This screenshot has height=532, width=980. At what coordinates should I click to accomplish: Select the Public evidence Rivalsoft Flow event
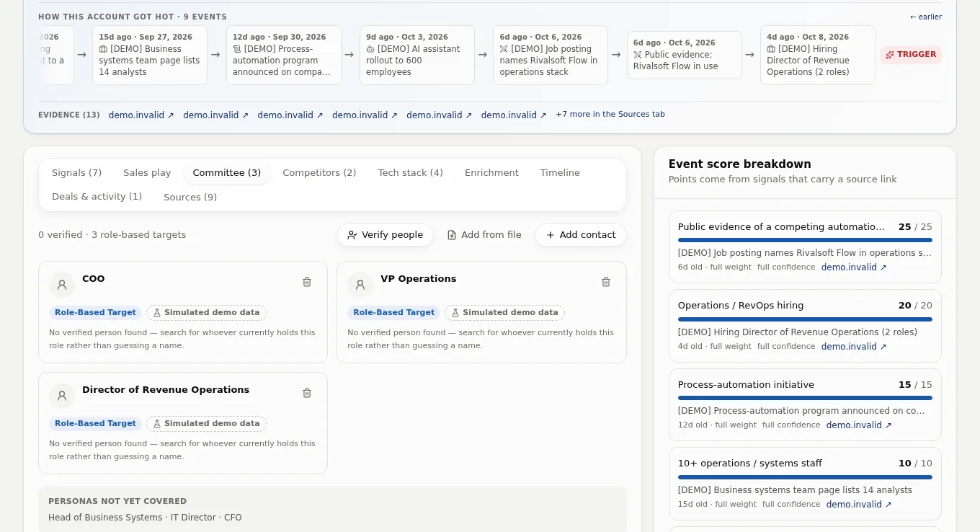point(685,55)
